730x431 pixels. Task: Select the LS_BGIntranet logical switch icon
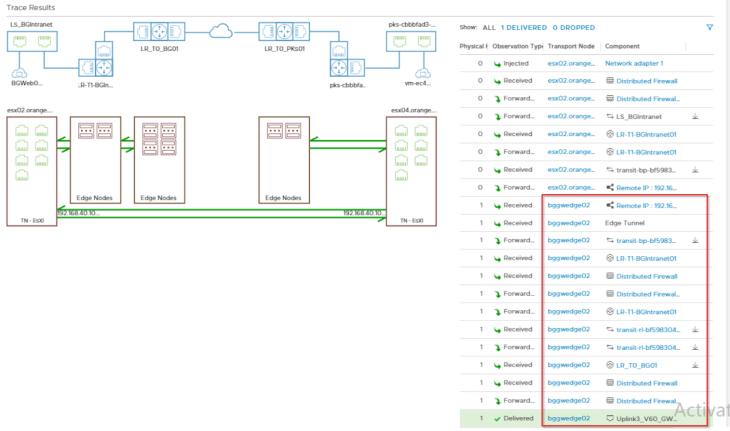click(28, 42)
